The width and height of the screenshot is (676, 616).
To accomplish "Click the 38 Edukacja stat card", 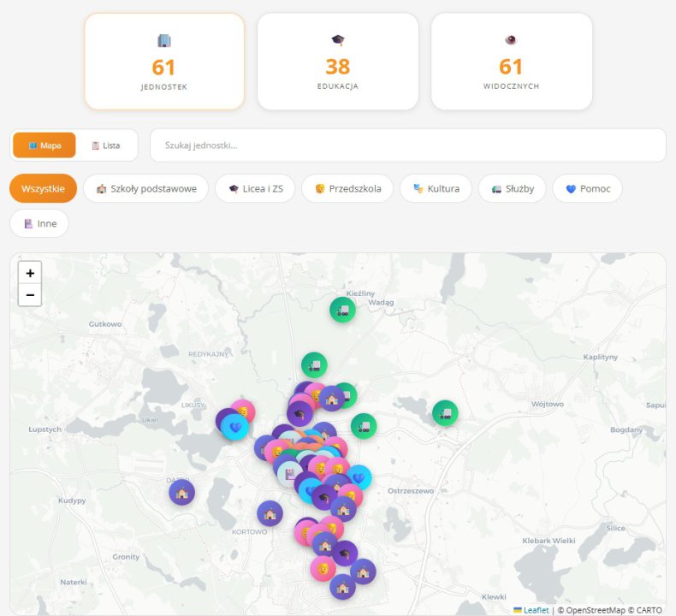I will coord(338,62).
